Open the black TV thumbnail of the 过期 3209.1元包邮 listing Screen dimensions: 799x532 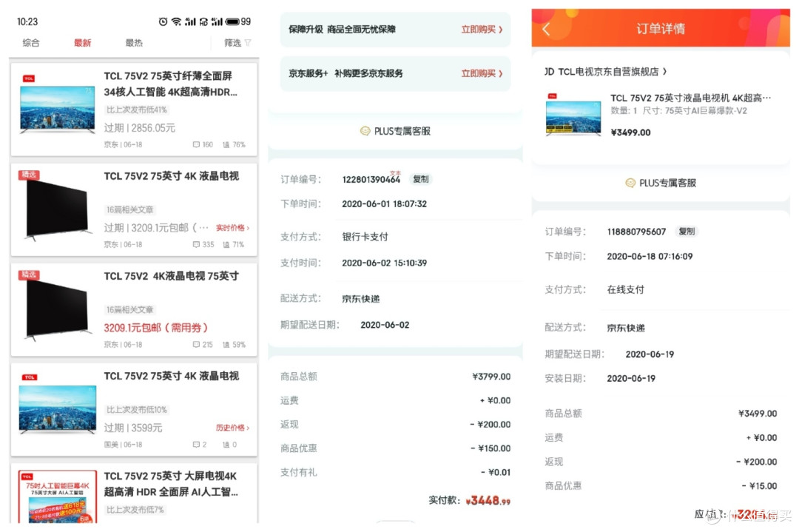tap(57, 207)
